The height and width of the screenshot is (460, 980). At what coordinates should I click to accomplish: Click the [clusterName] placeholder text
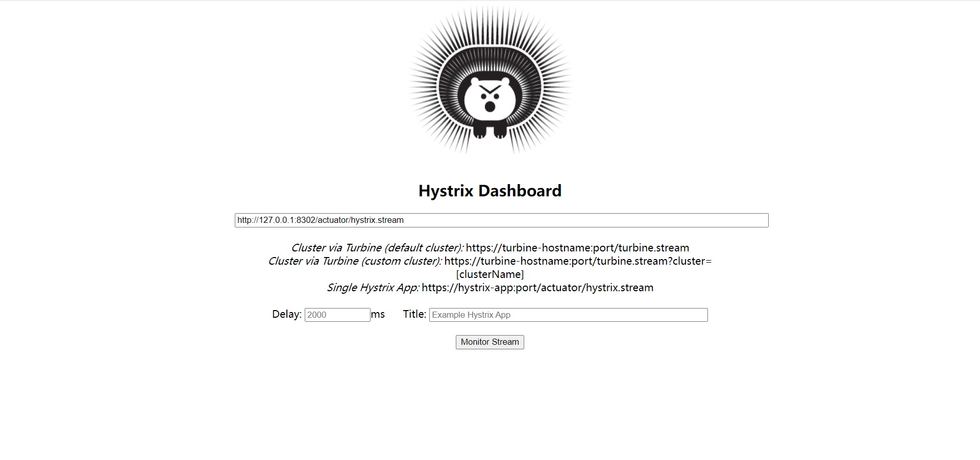pyautogui.click(x=490, y=274)
